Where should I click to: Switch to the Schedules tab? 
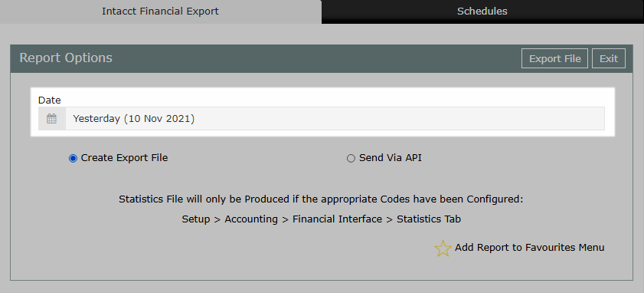[x=482, y=12]
